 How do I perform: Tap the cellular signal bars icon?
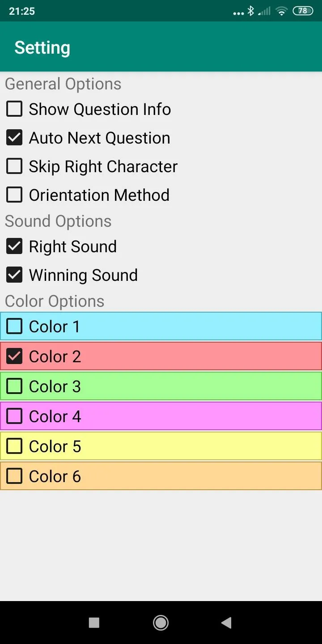click(265, 11)
